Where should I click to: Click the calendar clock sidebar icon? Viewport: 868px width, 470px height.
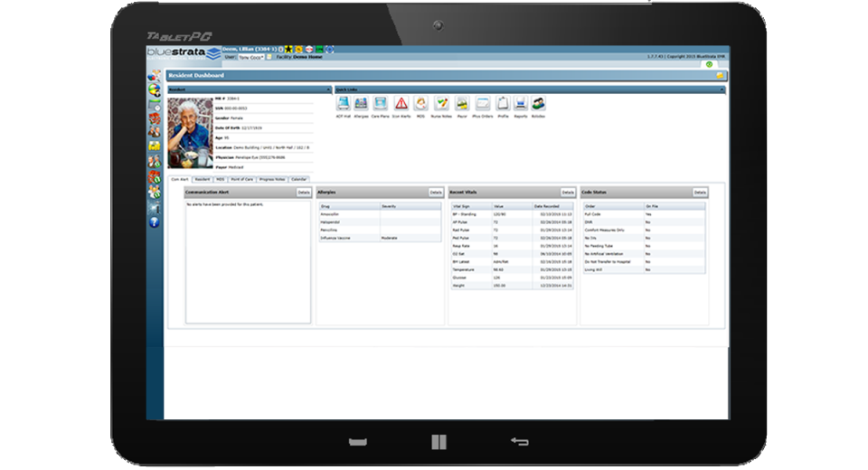coord(155,105)
